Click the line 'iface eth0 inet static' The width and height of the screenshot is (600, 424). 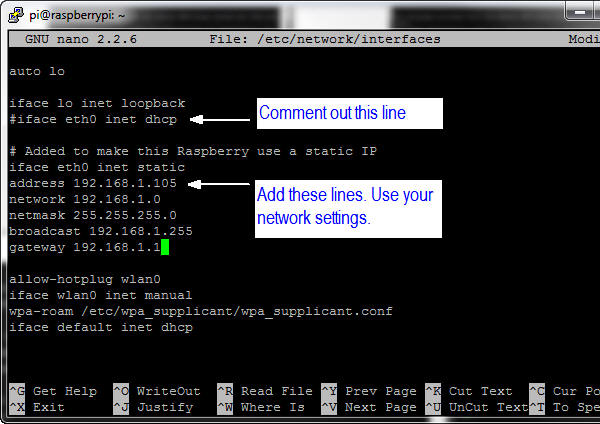97,167
